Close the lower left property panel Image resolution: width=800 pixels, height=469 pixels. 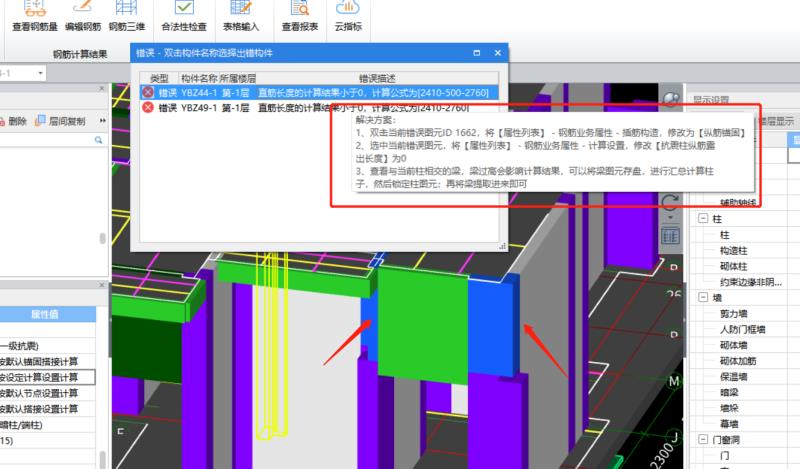[x=102, y=285]
